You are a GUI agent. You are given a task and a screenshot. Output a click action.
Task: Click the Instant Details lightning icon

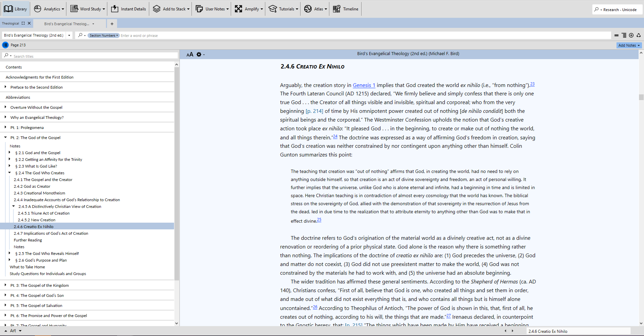(x=115, y=9)
